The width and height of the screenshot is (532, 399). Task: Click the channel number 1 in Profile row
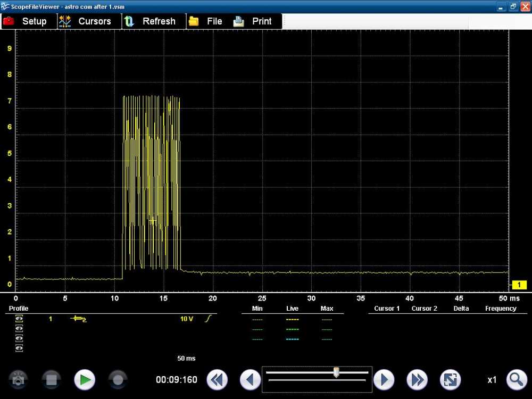[51, 319]
